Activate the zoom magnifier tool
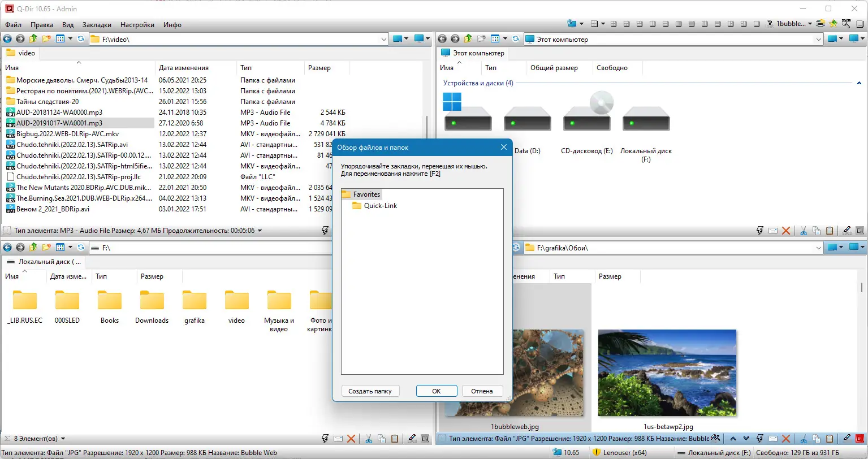The height and width of the screenshot is (459, 868). (x=846, y=24)
